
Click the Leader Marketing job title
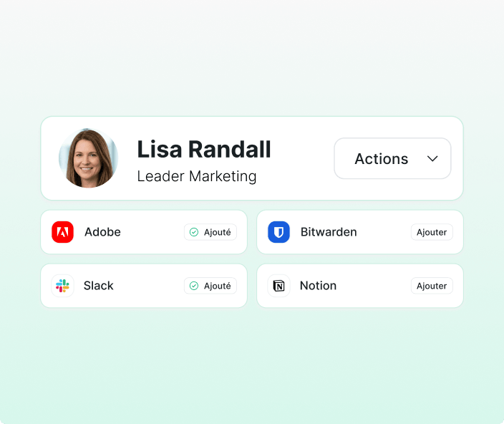(x=197, y=176)
